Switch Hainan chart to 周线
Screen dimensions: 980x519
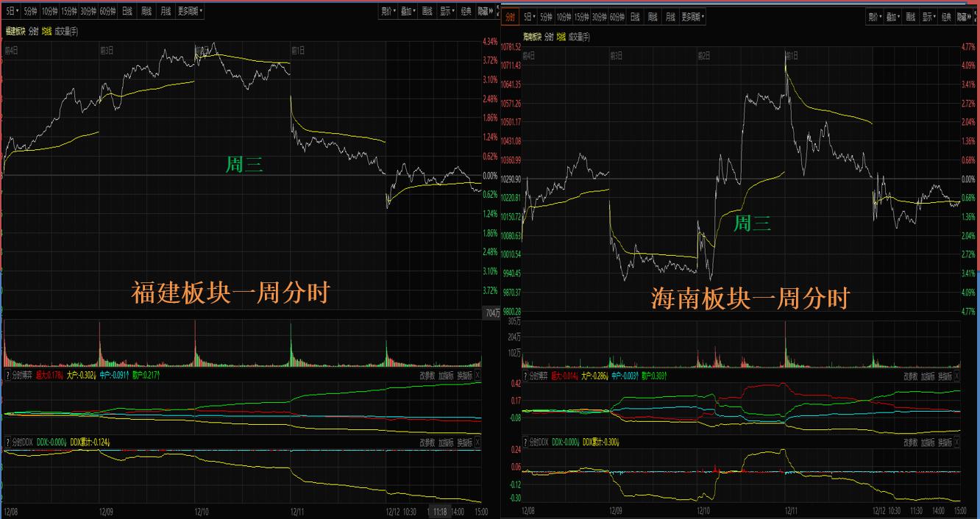tap(653, 17)
